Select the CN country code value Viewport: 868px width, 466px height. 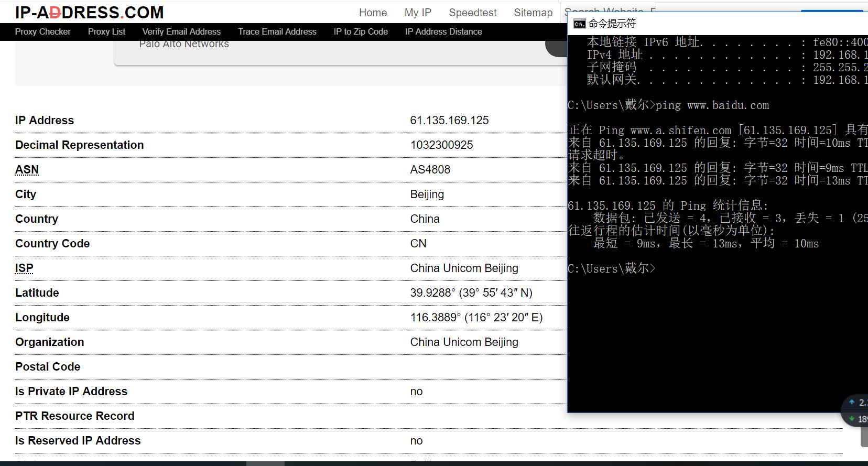click(x=418, y=243)
